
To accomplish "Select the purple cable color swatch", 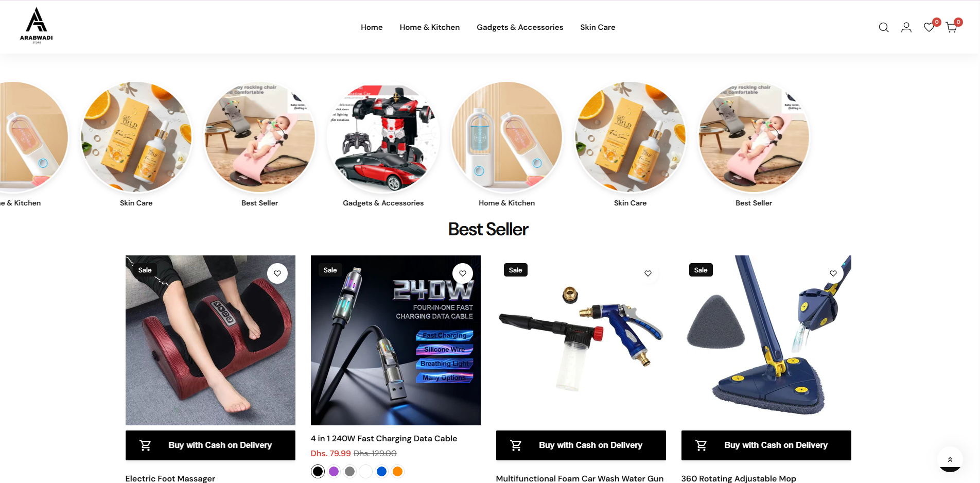I will [334, 471].
